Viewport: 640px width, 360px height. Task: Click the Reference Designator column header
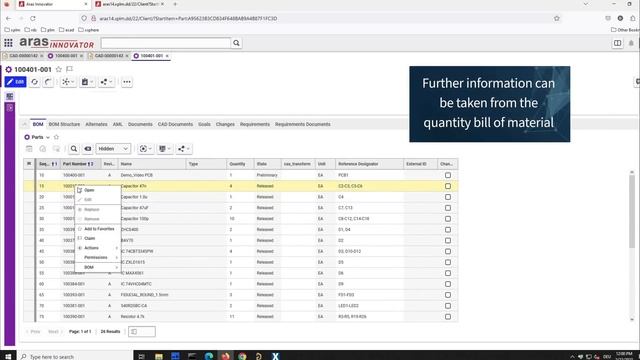(x=369, y=164)
